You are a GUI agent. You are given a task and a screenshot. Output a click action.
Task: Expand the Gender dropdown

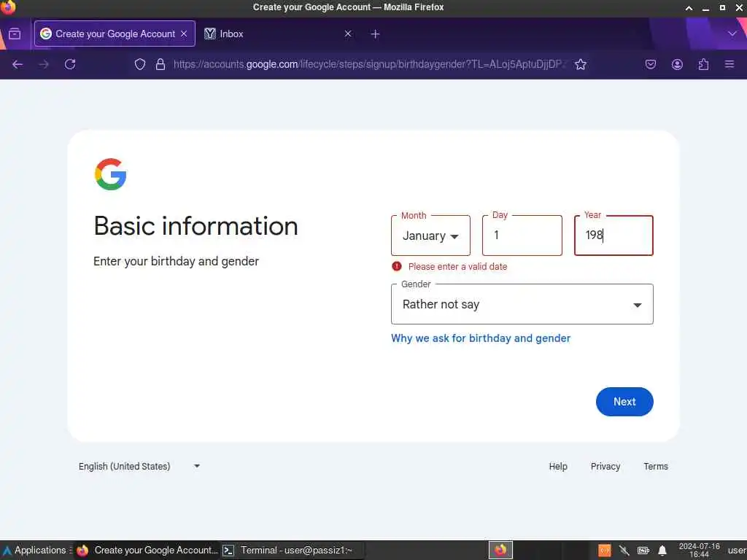click(522, 304)
